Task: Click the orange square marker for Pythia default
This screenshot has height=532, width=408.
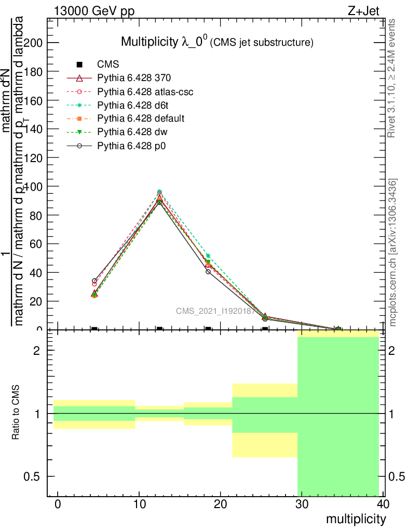Action: click(79, 119)
